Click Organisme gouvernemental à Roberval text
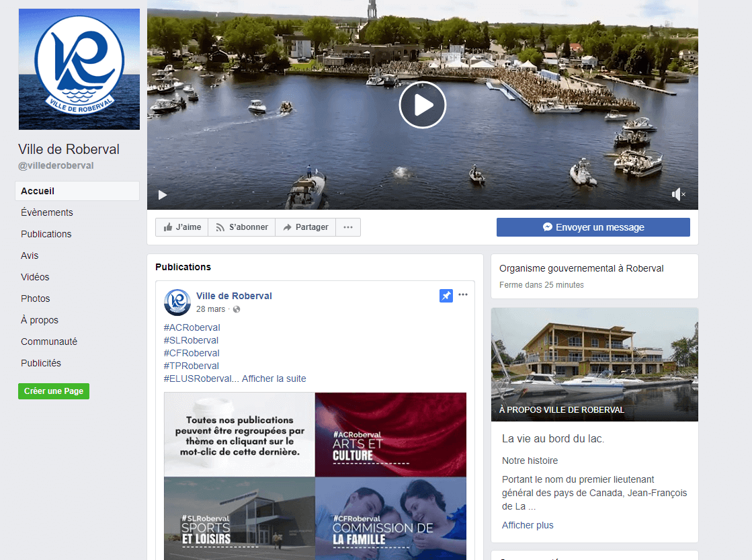 click(581, 268)
